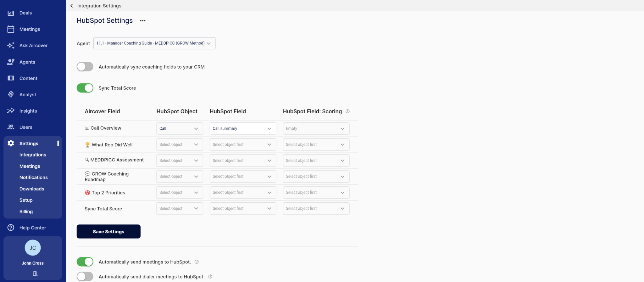
Task: Click the Integration Settings breadcrumb link
Action: [x=99, y=6]
